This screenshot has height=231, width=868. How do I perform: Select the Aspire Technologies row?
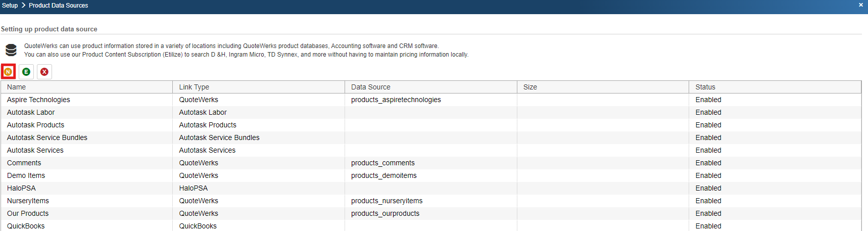click(x=38, y=100)
